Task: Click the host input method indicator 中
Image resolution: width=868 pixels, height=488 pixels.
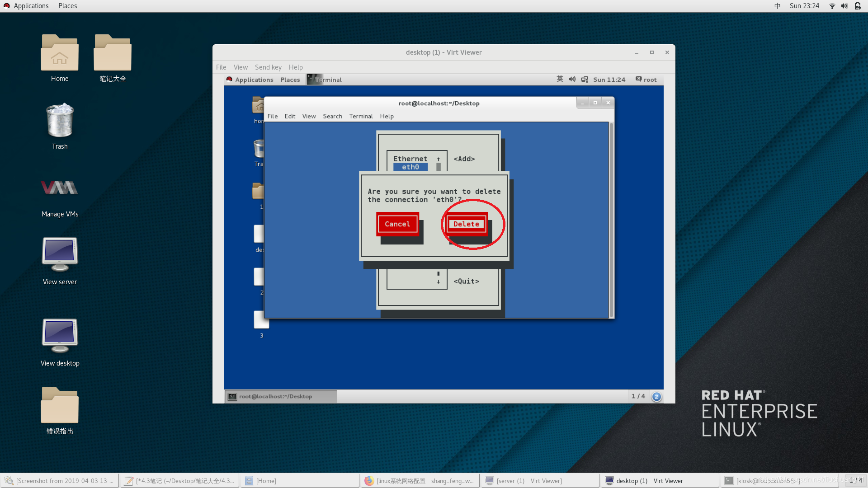Action: [x=777, y=6]
